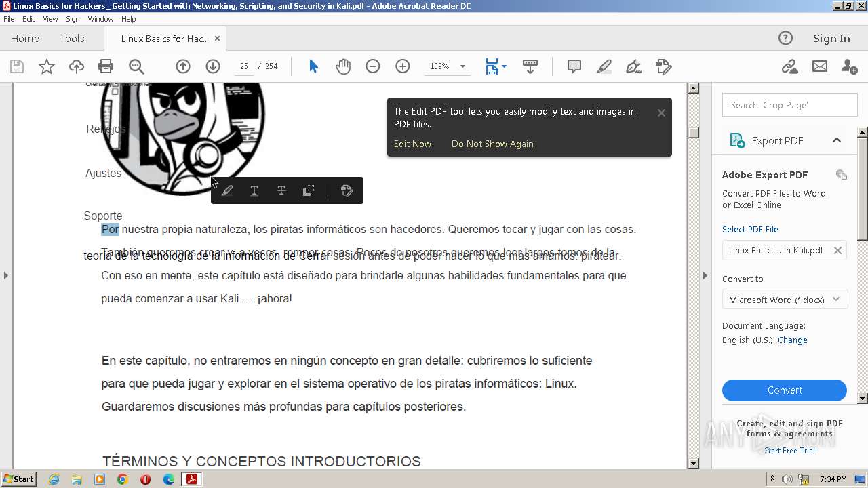Zoom out with the minus icon
868x488 pixels.
point(373,66)
